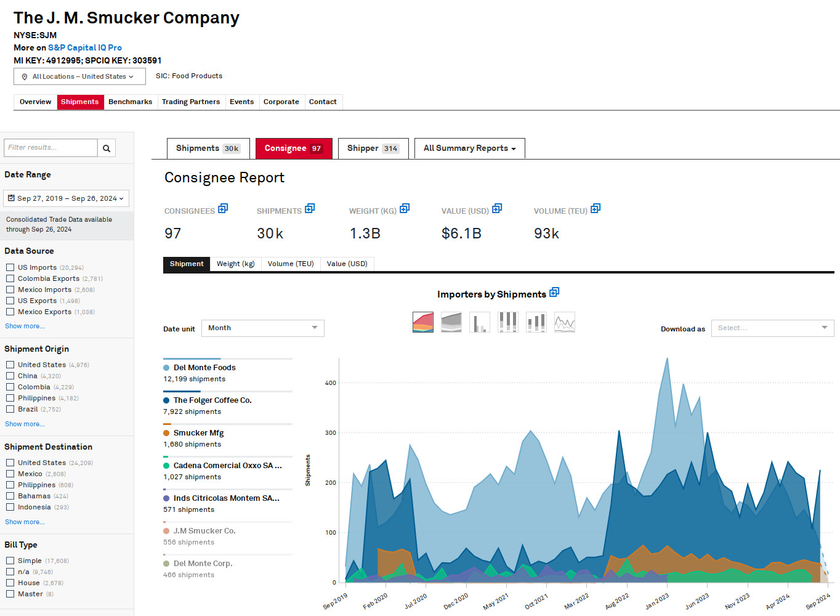Open the Date unit Month dropdown
The width and height of the screenshot is (840, 616).
point(262,328)
